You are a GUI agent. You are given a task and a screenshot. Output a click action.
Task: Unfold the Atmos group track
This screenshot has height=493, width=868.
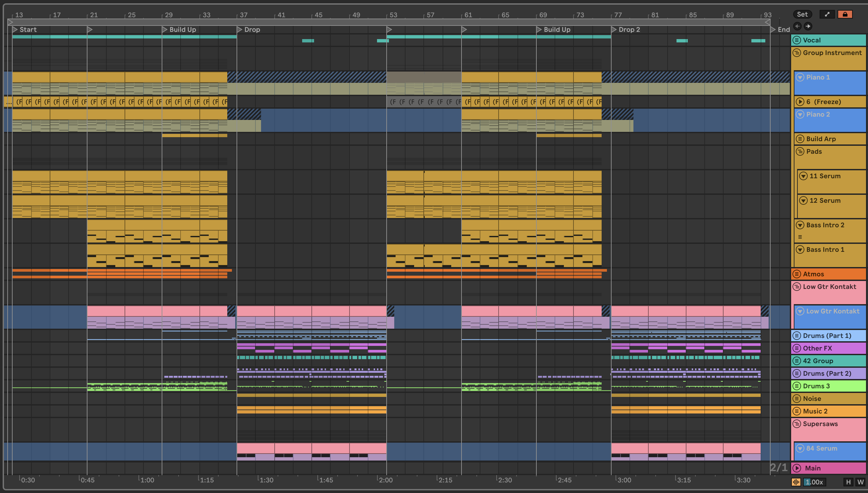click(796, 274)
